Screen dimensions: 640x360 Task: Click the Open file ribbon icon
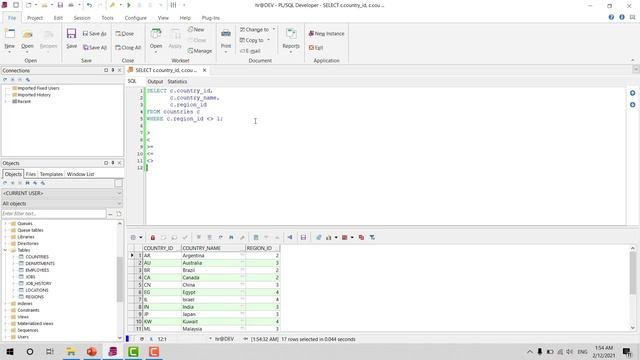[27, 35]
